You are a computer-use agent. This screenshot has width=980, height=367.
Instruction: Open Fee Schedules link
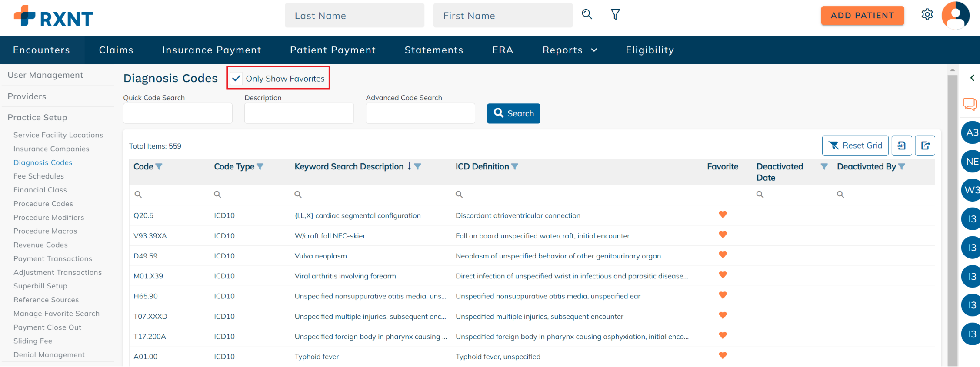click(x=39, y=176)
